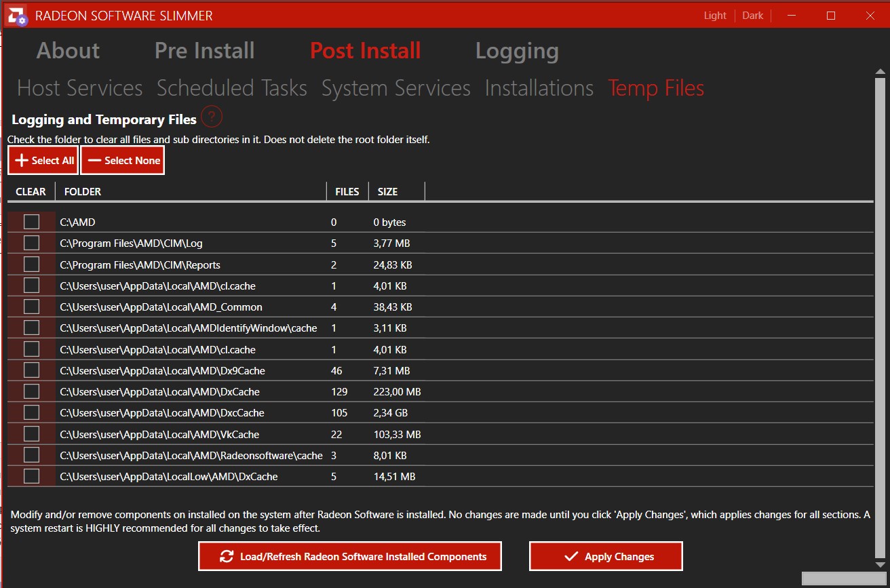Image resolution: width=890 pixels, height=588 pixels.
Task: Mark the DxcCache folder checkbox
Action: 31,412
